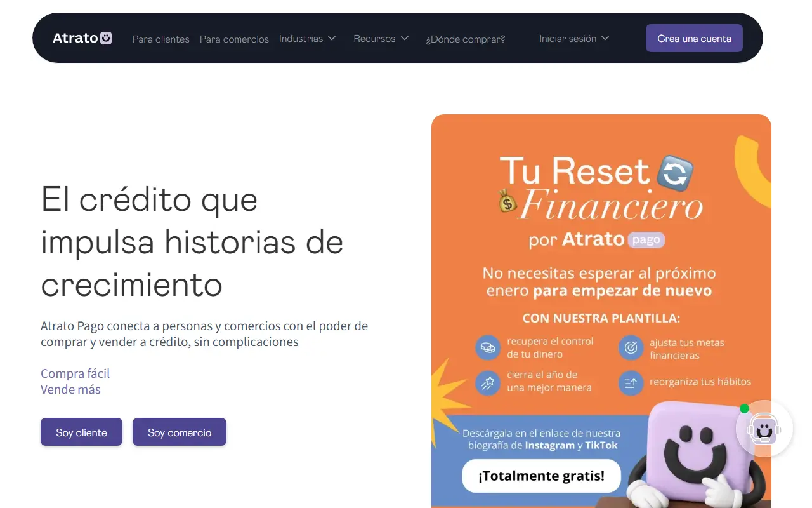Screen dimensions: 812x508
Task: Open the Para clientes menu item
Action: [160, 39]
